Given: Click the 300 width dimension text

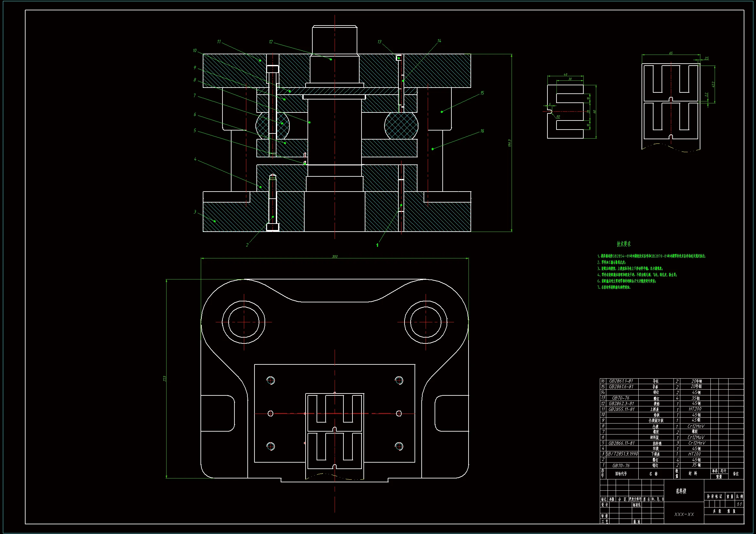Looking at the screenshot, I should 335,257.
